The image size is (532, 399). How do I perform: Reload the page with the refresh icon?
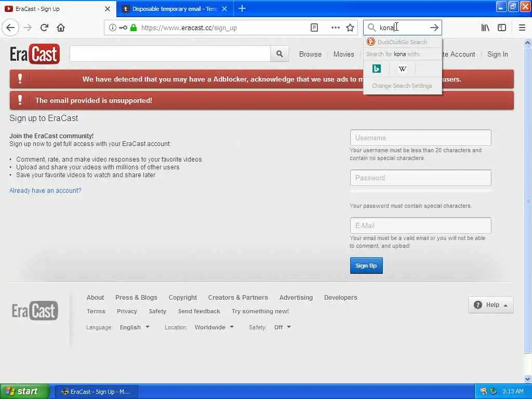pos(44,28)
